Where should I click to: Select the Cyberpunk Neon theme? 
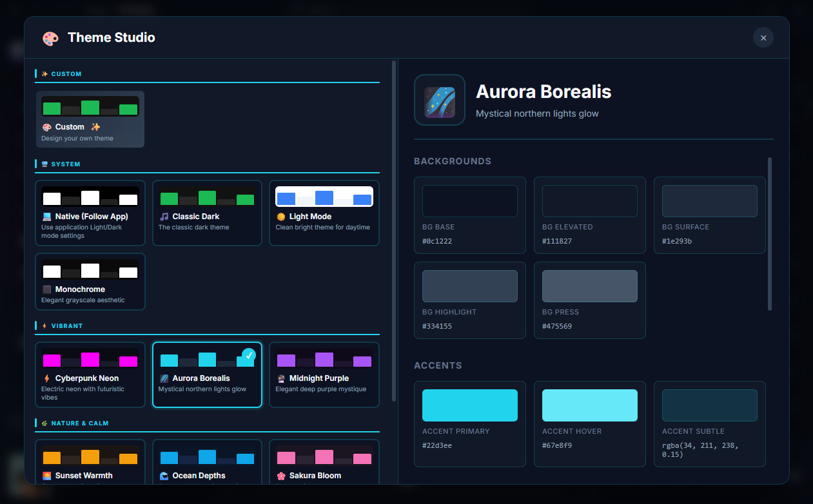[90, 374]
